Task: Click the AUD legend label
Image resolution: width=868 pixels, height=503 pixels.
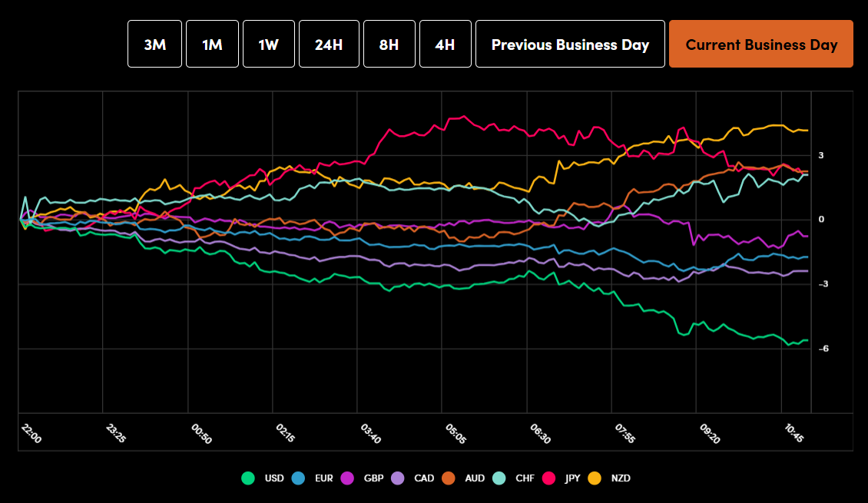Action: pyautogui.click(x=475, y=478)
